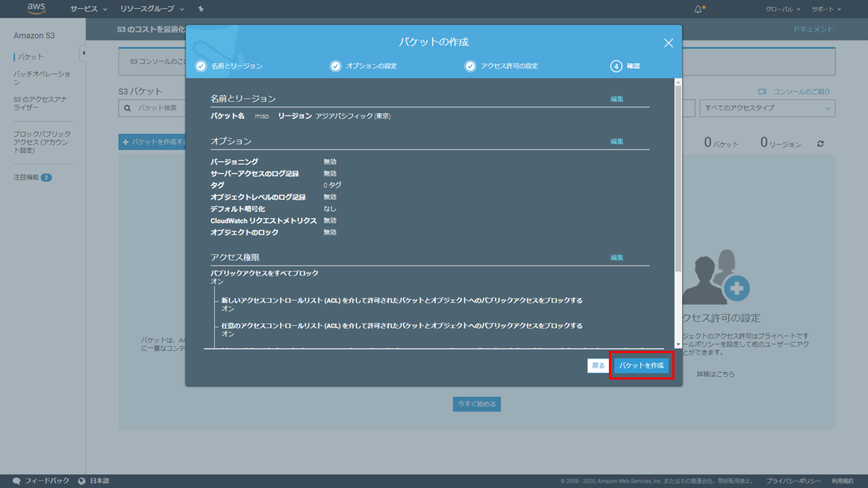The width and height of the screenshot is (868, 488).
Task: Open the notifications bell icon
Action: [698, 9]
